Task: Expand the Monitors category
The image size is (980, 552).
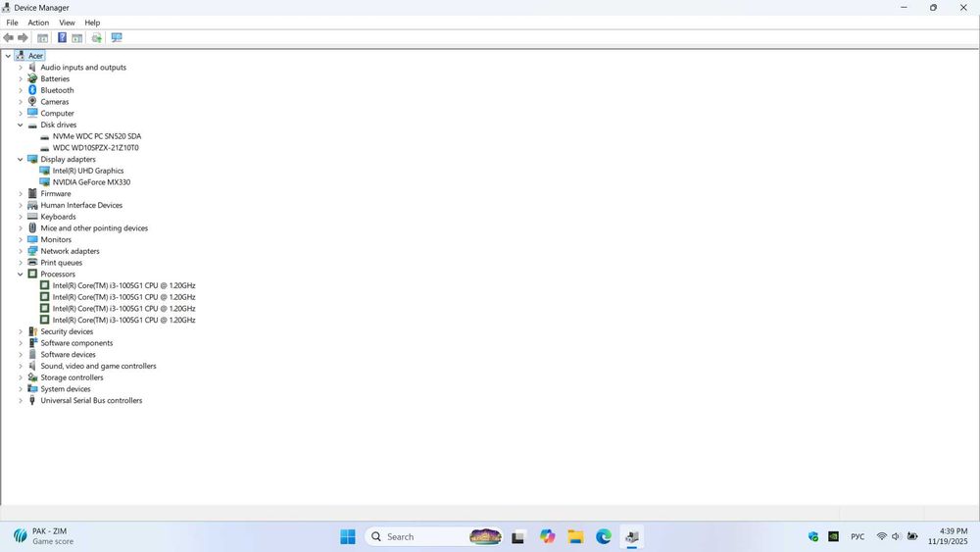Action: point(20,239)
